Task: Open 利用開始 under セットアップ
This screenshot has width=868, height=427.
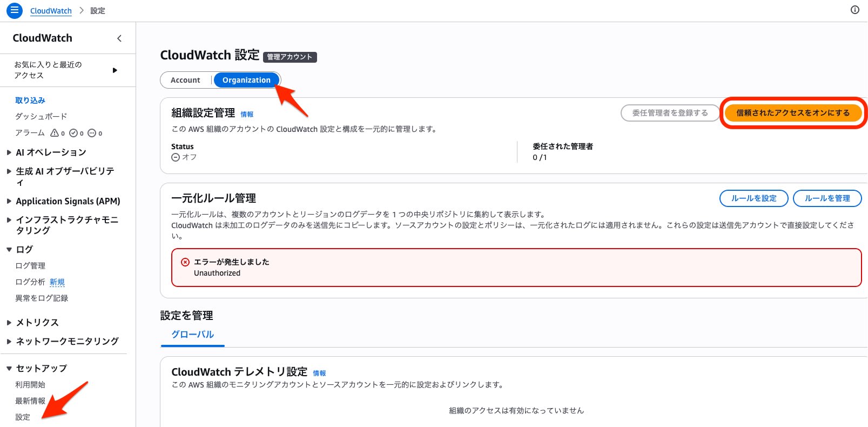Action: point(30,385)
